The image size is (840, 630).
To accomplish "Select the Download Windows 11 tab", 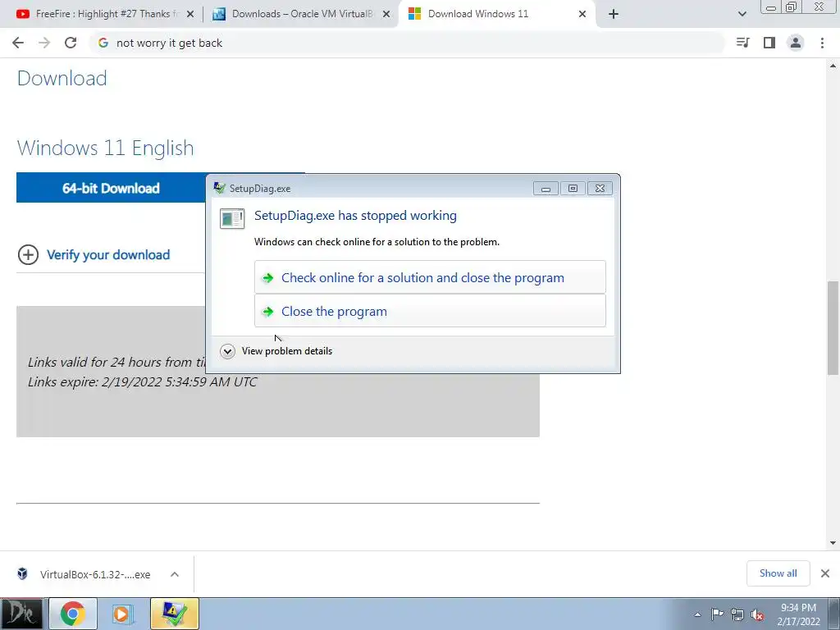I will click(497, 14).
